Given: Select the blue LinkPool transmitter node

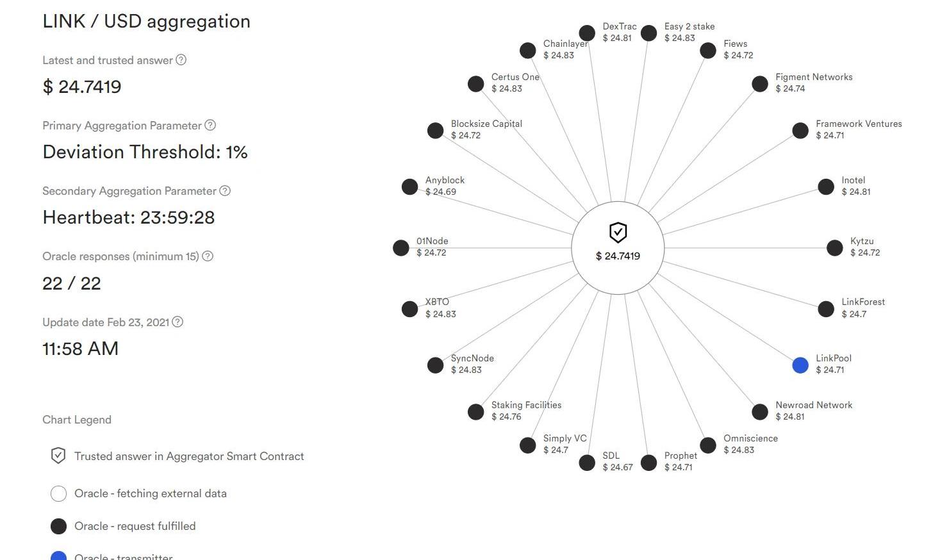Looking at the screenshot, I should (800, 365).
